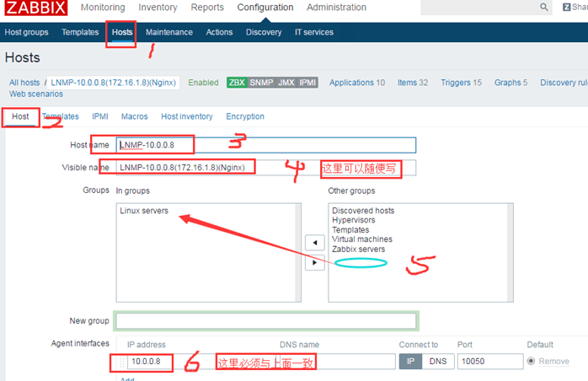Click the Other groups list scrollbar
This screenshot has height=381, width=588.
(510, 253)
